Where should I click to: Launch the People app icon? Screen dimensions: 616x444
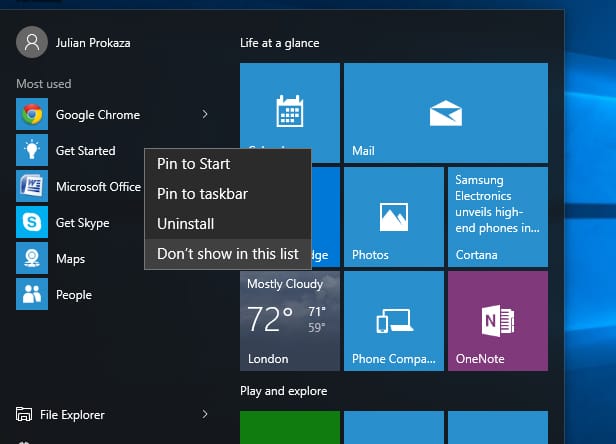click(x=32, y=294)
